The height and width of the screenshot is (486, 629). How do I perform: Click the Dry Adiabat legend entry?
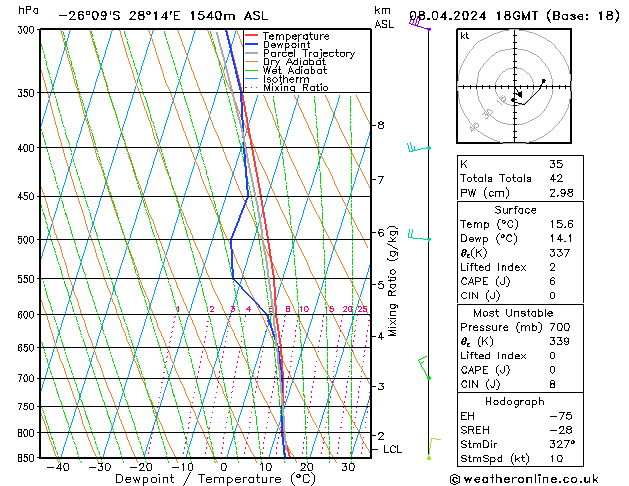pyautogui.click(x=286, y=62)
